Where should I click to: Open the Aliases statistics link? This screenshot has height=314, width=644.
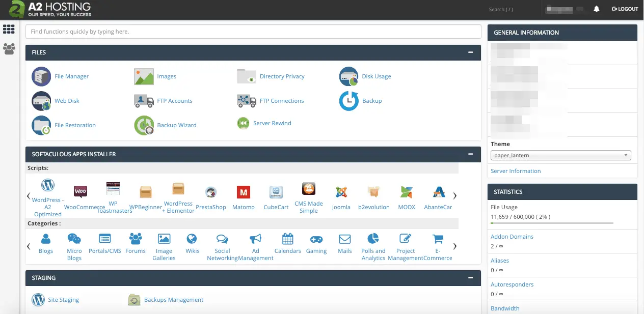point(500,261)
